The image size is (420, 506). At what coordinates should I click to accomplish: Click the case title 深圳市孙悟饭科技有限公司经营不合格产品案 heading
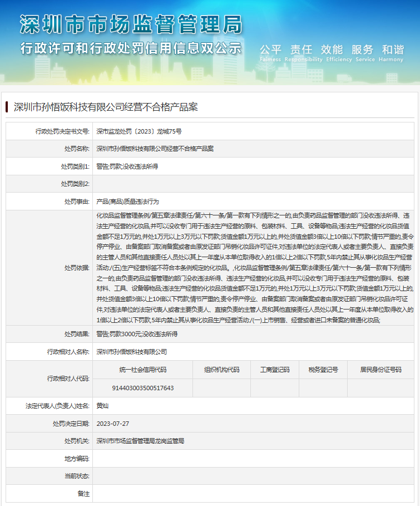(x=106, y=107)
